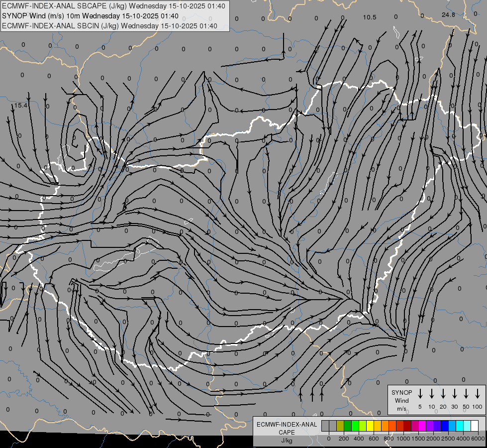The height and width of the screenshot is (448, 487).
Task: Select the dark green CAPE legend swatch
Action: click(x=348, y=426)
